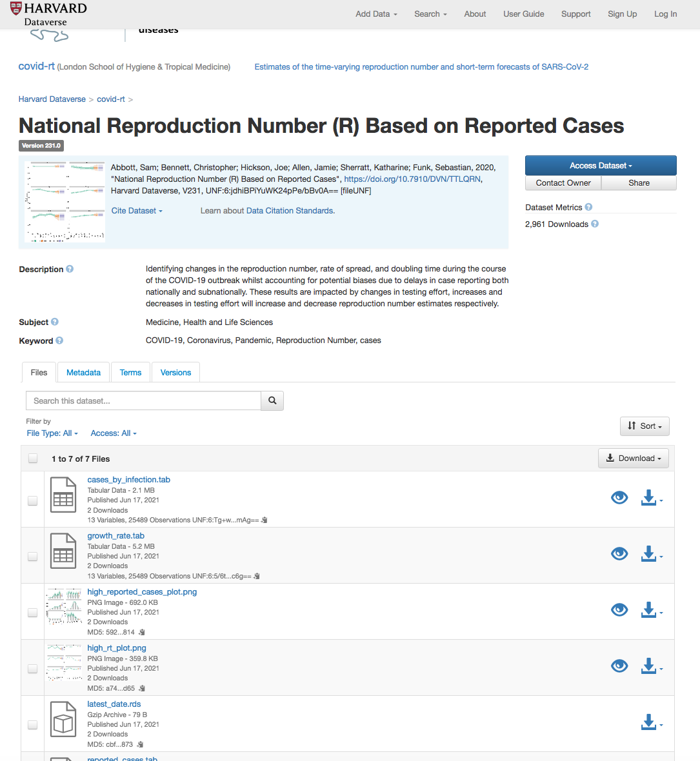700x761 pixels.
Task: Open the File Type: All filter
Action: pyautogui.click(x=52, y=433)
